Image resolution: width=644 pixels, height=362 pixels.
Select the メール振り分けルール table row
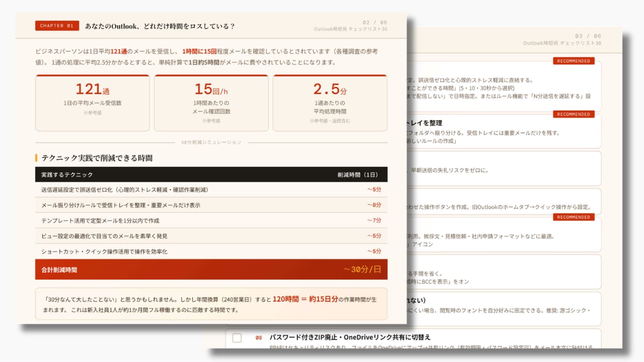coord(211,205)
